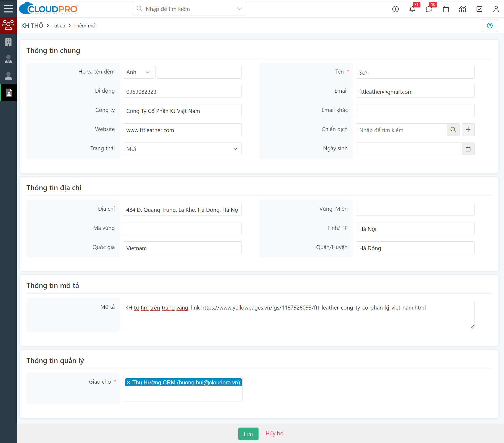Open the calendar icon in top bar
The height and width of the screenshot is (443, 504).
pos(446,9)
